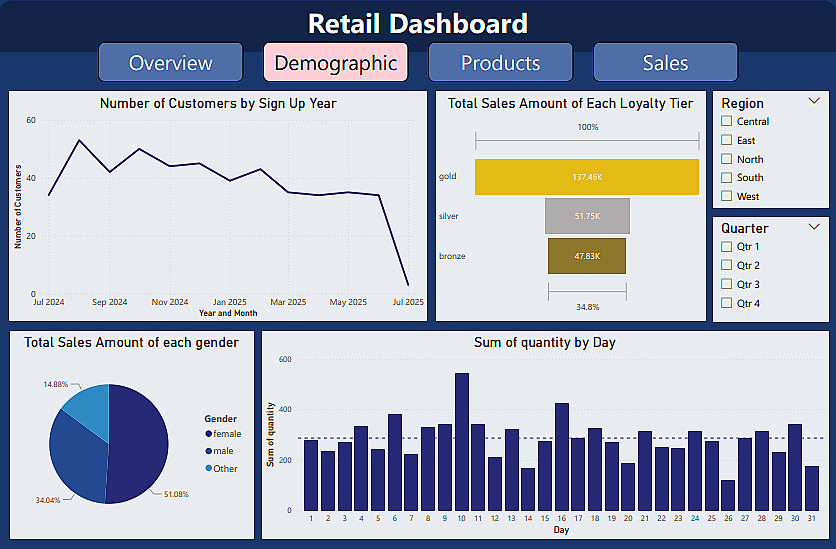The image size is (836, 549).
Task: Select the Demographic button
Action: pyautogui.click(x=335, y=62)
